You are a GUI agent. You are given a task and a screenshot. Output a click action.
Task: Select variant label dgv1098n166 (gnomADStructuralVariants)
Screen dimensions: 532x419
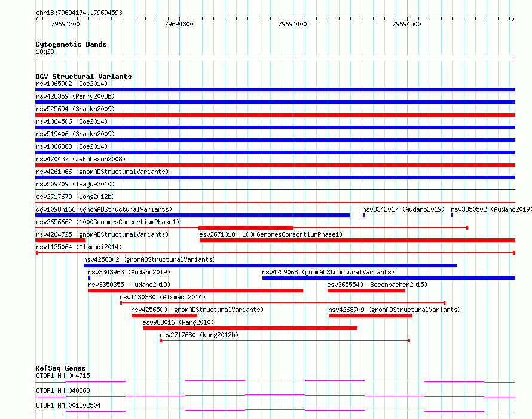[104, 209]
